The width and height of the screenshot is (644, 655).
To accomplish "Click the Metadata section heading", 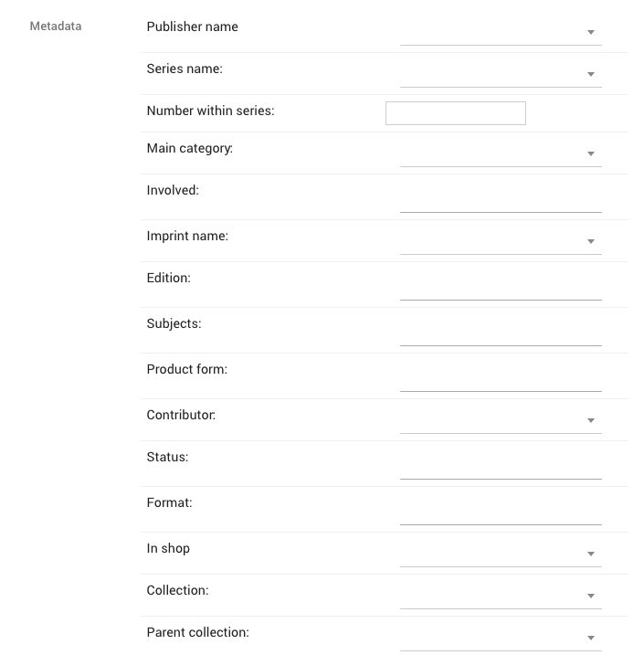I will pos(56,26).
